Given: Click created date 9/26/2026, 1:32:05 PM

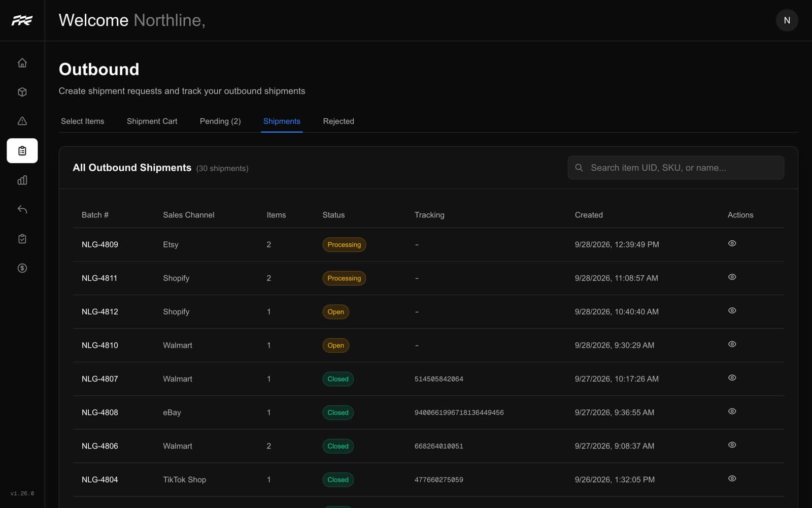Looking at the screenshot, I should [x=615, y=479].
